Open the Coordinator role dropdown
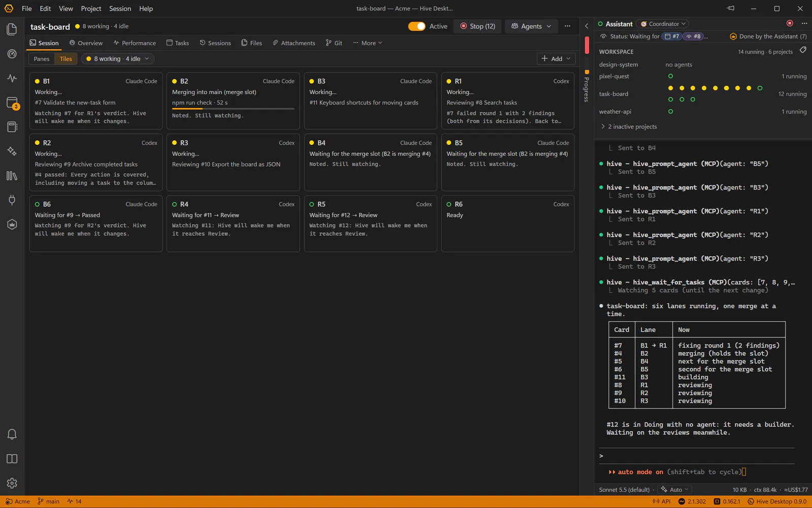Image resolution: width=812 pixels, height=508 pixels. [x=663, y=24]
